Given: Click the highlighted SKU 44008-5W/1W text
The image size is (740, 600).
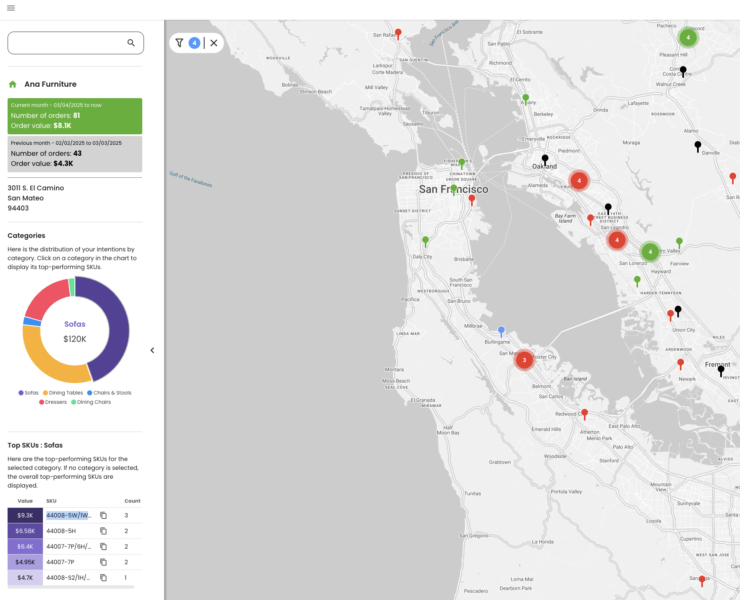Looking at the screenshot, I should (x=68, y=515).
